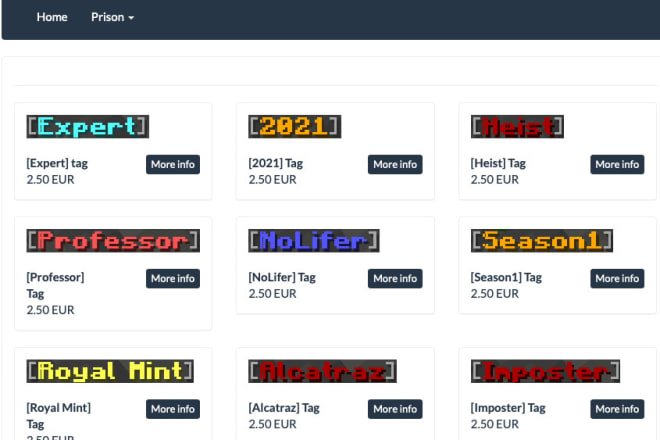Viewport: 660px width, 440px height.
Task: Select the "[Royal Mint] Tag" product title
Action: (x=59, y=416)
